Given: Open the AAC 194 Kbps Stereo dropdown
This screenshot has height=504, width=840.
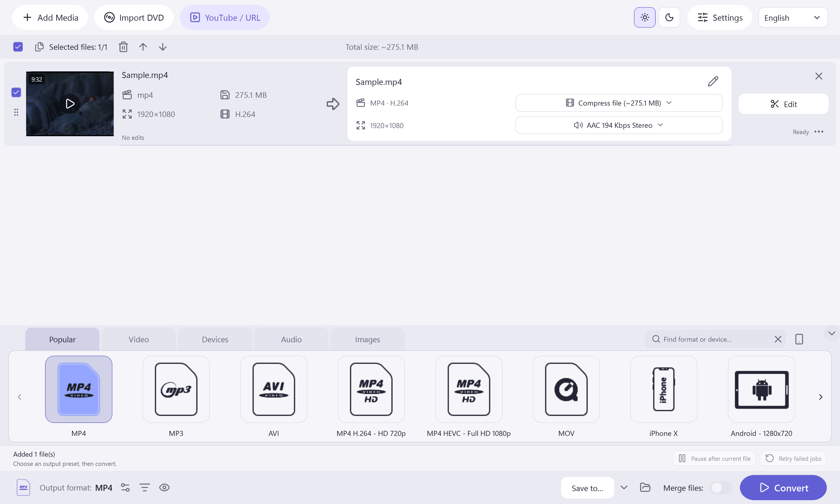Looking at the screenshot, I should pyautogui.click(x=619, y=125).
